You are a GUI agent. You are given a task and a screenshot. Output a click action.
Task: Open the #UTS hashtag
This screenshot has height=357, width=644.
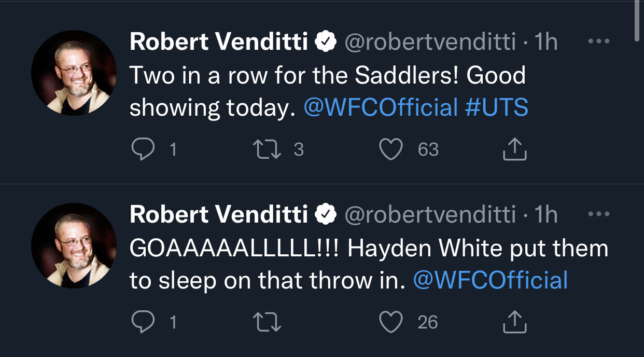(497, 107)
